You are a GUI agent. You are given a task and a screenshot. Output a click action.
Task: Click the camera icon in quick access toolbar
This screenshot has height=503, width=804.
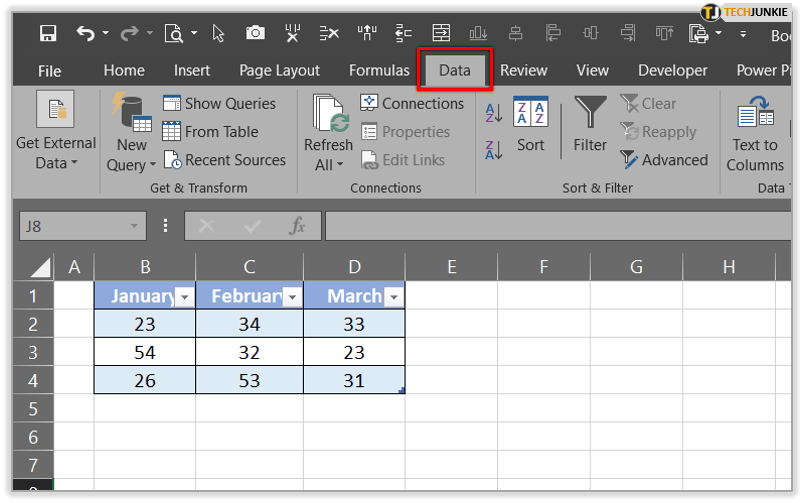(x=255, y=34)
